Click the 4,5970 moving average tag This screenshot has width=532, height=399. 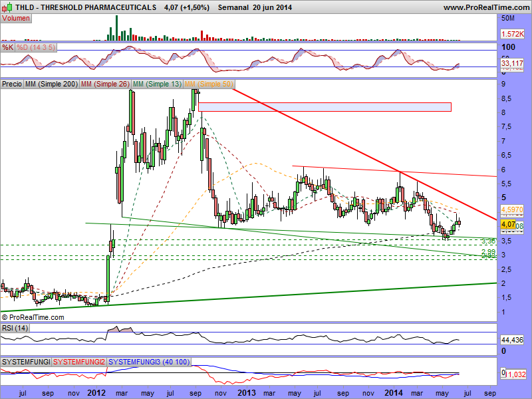click(x=512, y=209)
